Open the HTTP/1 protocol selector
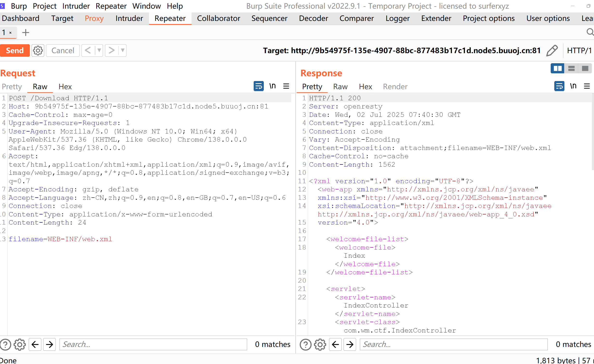The width and height of the screenshot is (594, 364). tap(579, 50)
